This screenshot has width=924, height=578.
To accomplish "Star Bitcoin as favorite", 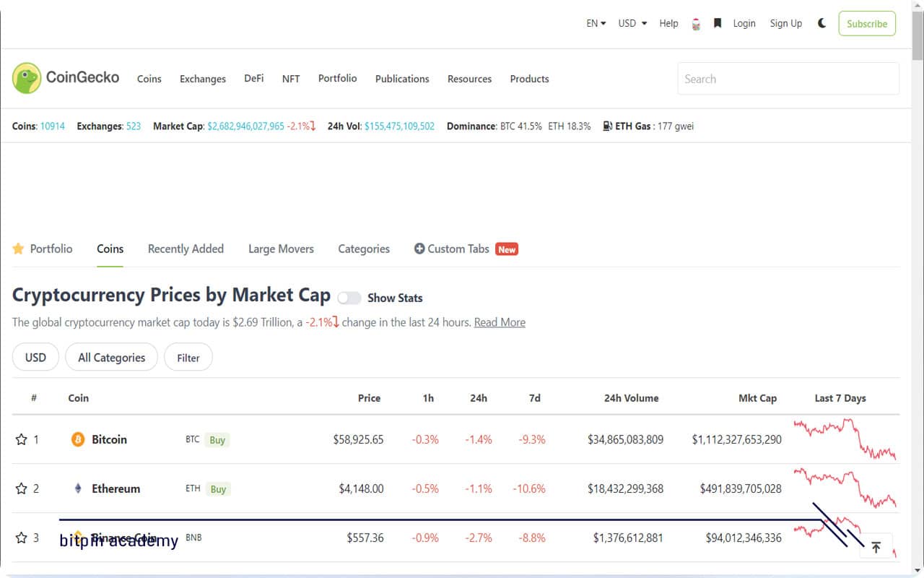I will coord(21,439).
